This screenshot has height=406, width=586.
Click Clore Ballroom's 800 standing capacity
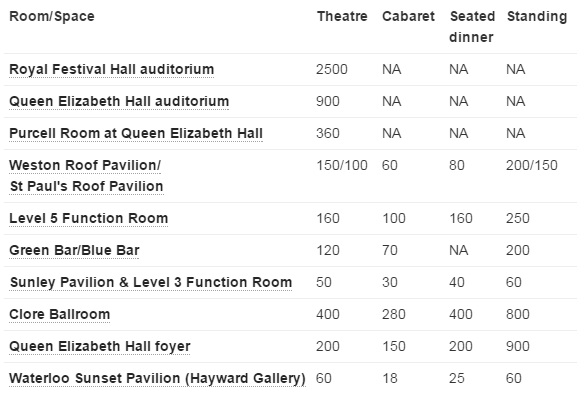point(518,314)
